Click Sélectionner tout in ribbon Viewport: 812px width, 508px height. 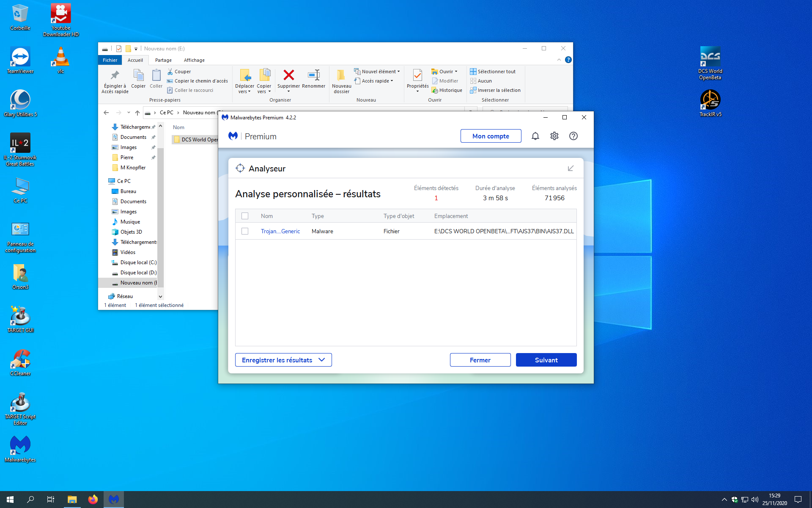pyautogui.click(x=493, y=72)
